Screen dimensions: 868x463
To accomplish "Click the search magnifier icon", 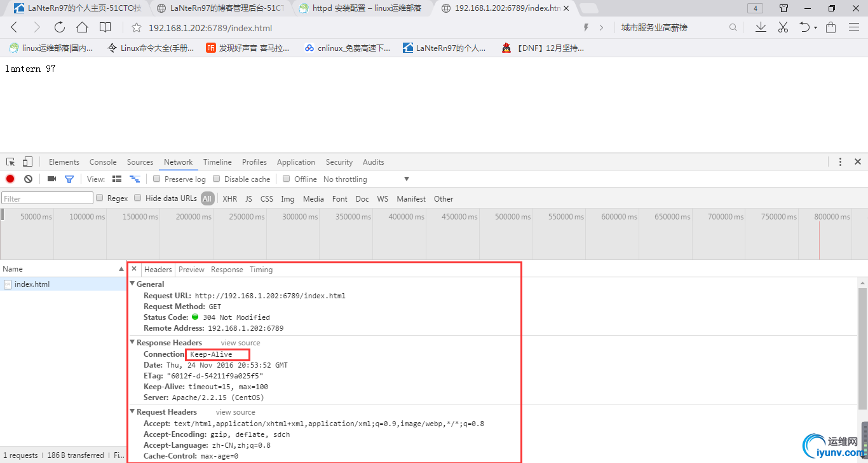I will click(733, 27).
